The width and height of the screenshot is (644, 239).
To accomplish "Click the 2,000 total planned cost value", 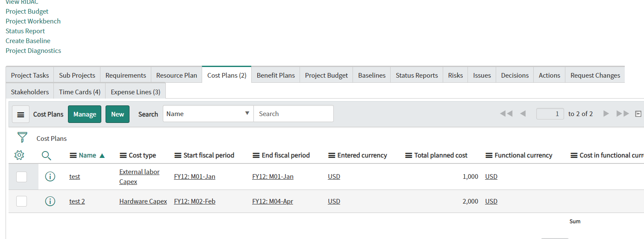I will click(x=471, y=201).
